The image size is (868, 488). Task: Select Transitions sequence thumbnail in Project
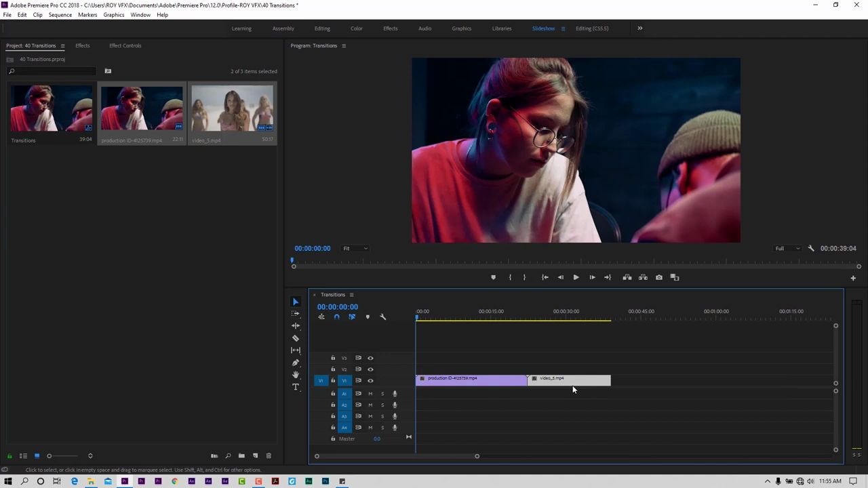52,108
